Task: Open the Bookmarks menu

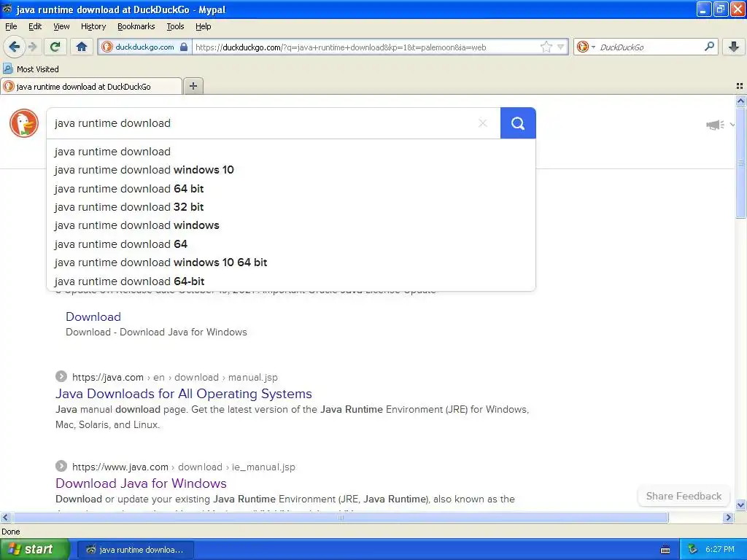Action: pos(136,26)
